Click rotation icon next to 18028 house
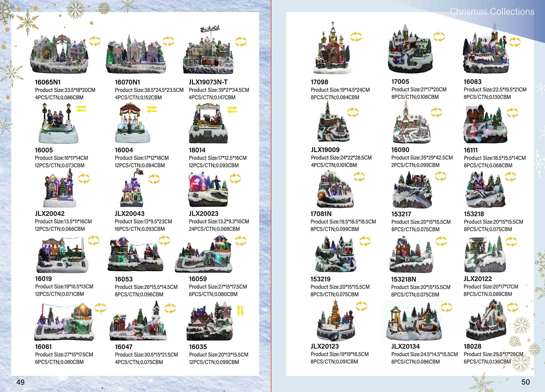 click(x=513, y=307)
